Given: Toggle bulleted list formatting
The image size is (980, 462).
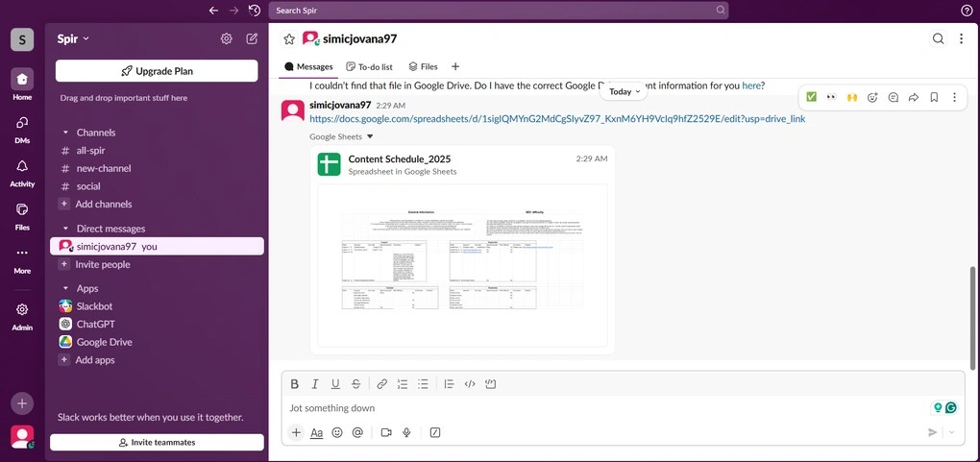Looking at the screenshot, I should (423, 384).
